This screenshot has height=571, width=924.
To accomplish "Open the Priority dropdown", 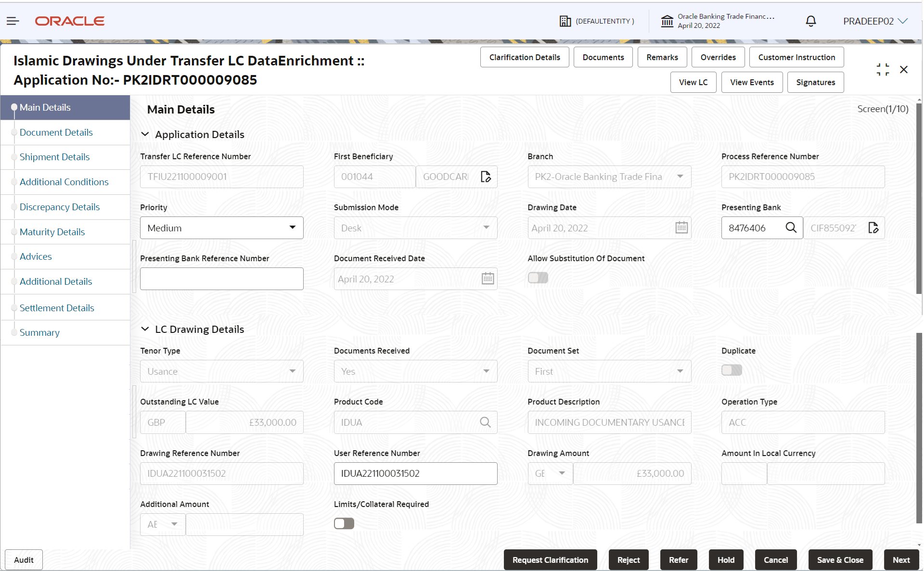I will point(221,228).
